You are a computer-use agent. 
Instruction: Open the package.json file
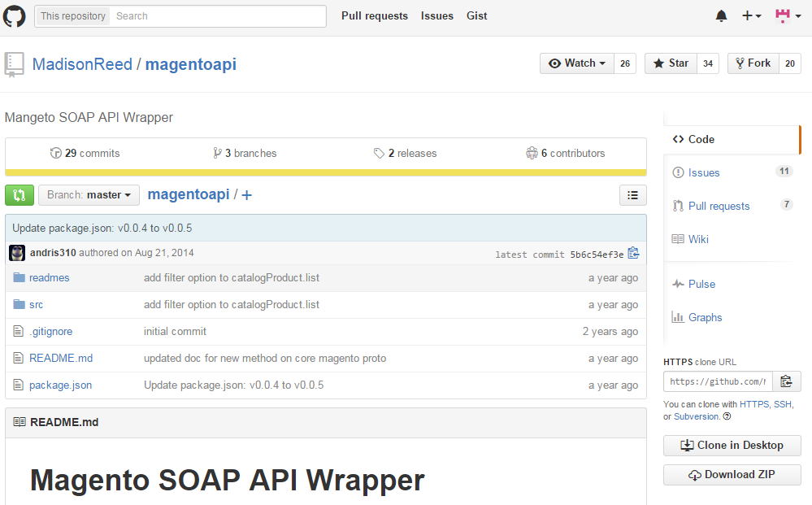[60, 385]
